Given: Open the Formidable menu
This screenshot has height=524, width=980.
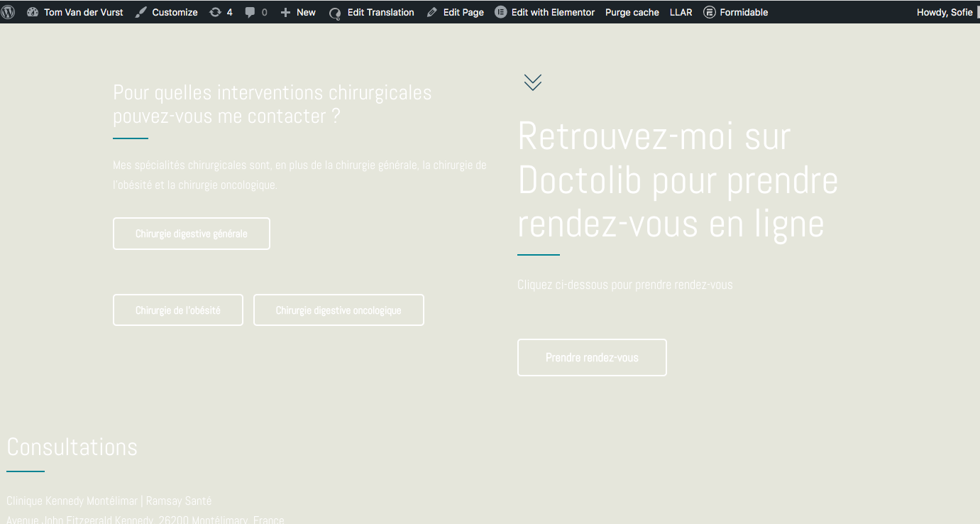Looking at the screenshot, I should pos(736,12).
